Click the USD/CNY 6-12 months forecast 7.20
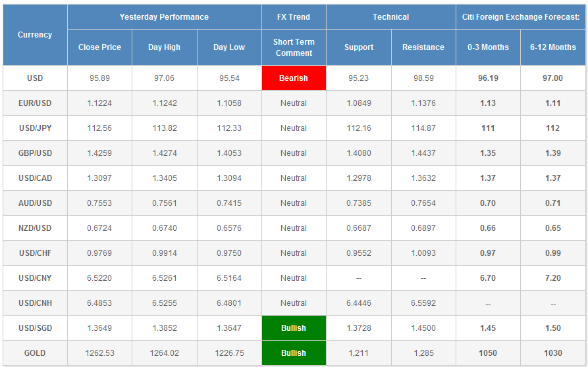 pos(552,278)
